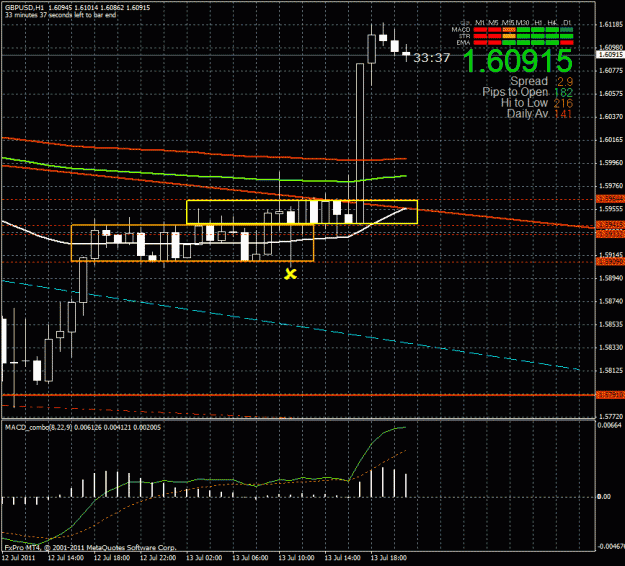This screenshot has width=625, height=566.
Task: Click the highlighted 1.60915 current price axis tag
Action: (610, 55)
